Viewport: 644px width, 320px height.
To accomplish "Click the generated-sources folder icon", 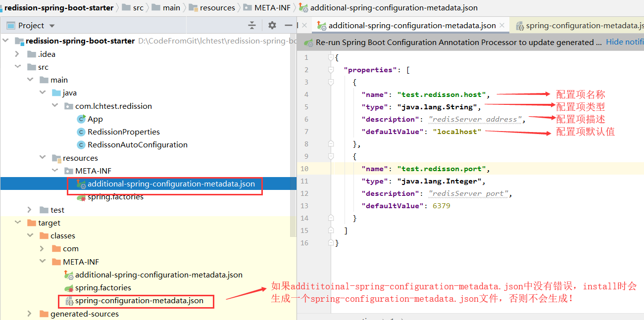I will tap(44, 314).
